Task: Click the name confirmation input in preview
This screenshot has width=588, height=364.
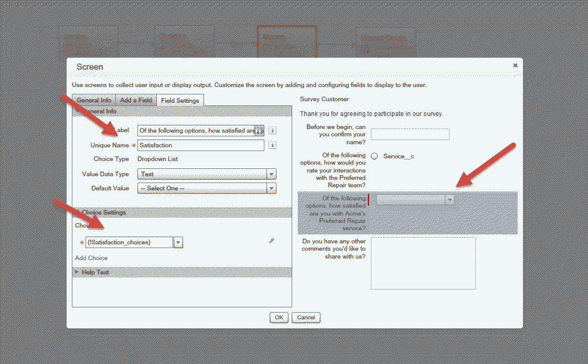Action: [x=410, y=134]
